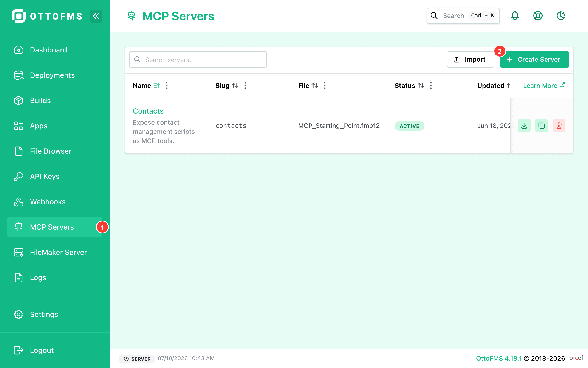Screen dimensions: 588x368
Task: Open Status column options menu
Action: pyautogui.click(x=431, y=86)
